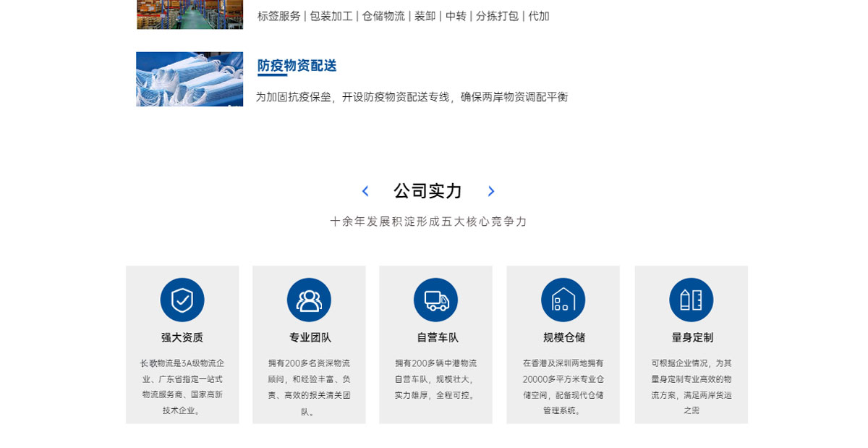
Task: Click the people icon for 专业团队
Action: pos(309,300)
